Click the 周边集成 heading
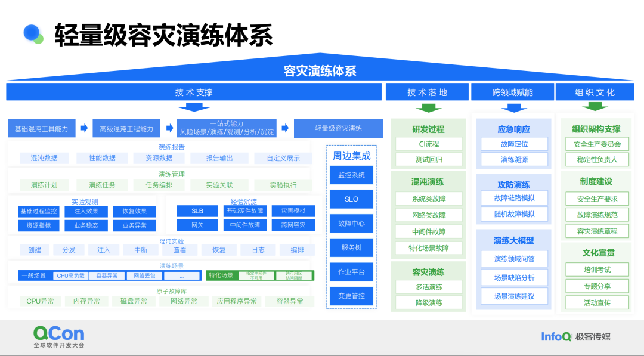Viewport: 644px width, 356px height. coord(352,156)
